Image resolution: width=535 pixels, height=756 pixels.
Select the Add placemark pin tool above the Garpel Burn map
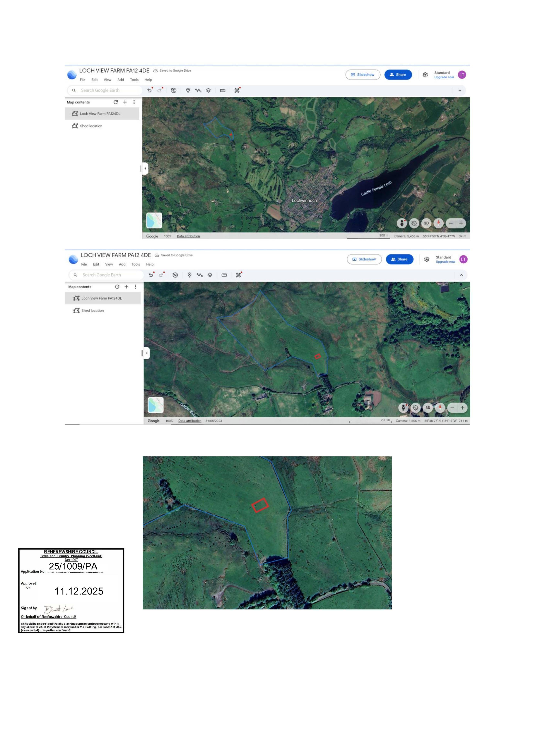click(x=189, y=275)
